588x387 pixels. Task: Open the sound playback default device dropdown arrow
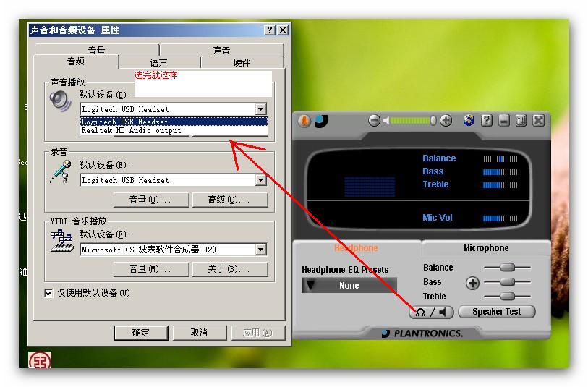click(261, 109)
